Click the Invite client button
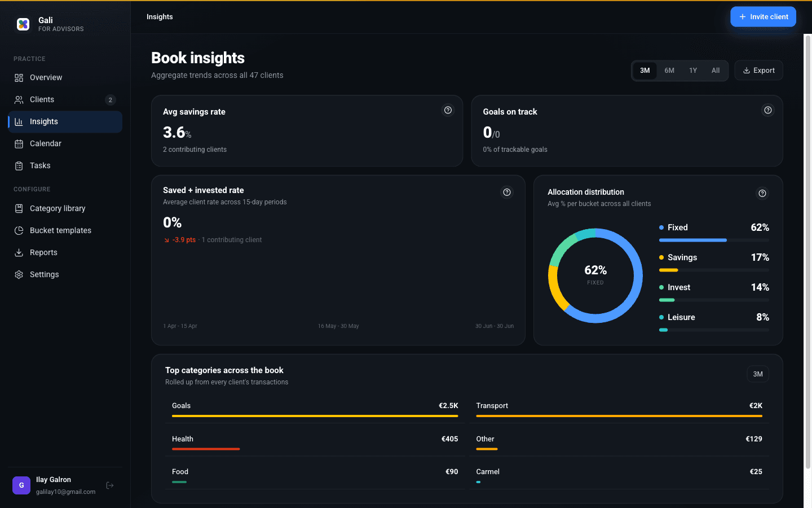Screen dimensions: 812x508 pyautogui.click(x=763, y=17)
